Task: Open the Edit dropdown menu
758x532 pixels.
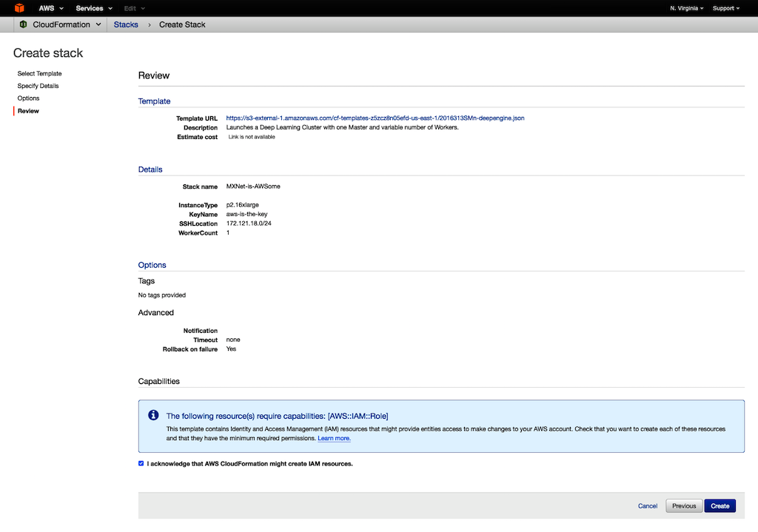Action: [x=134, y=8]
